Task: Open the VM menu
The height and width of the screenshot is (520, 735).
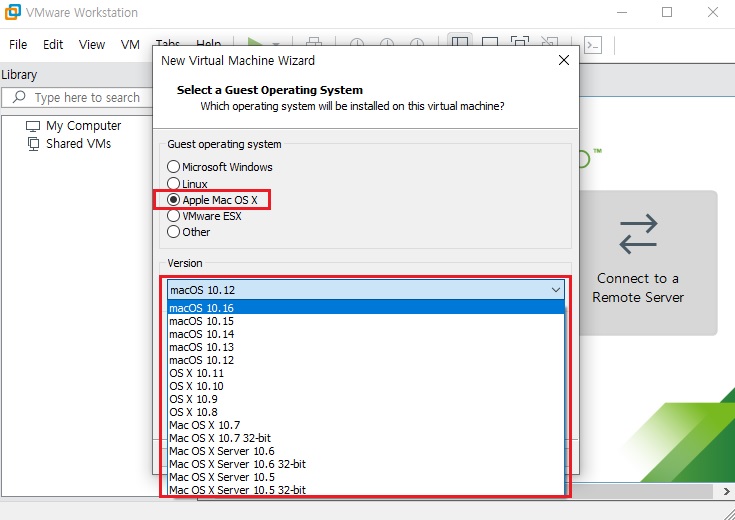Action: 130,45
